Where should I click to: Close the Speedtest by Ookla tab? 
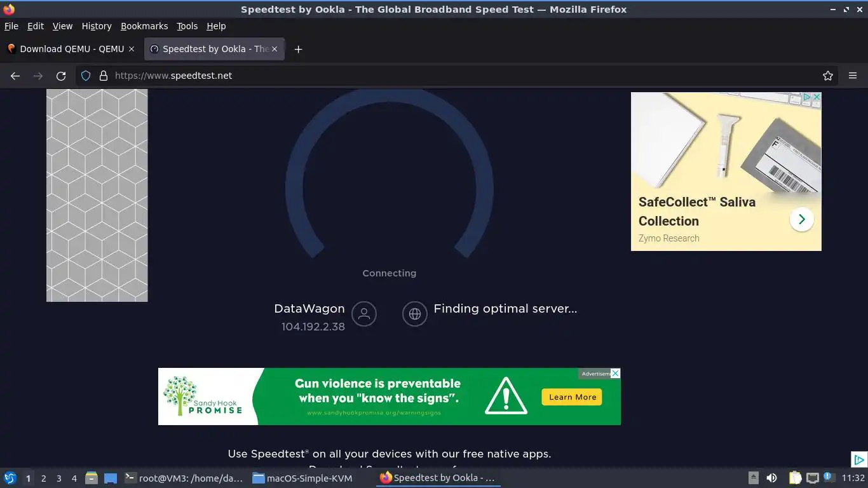[275, 49]
